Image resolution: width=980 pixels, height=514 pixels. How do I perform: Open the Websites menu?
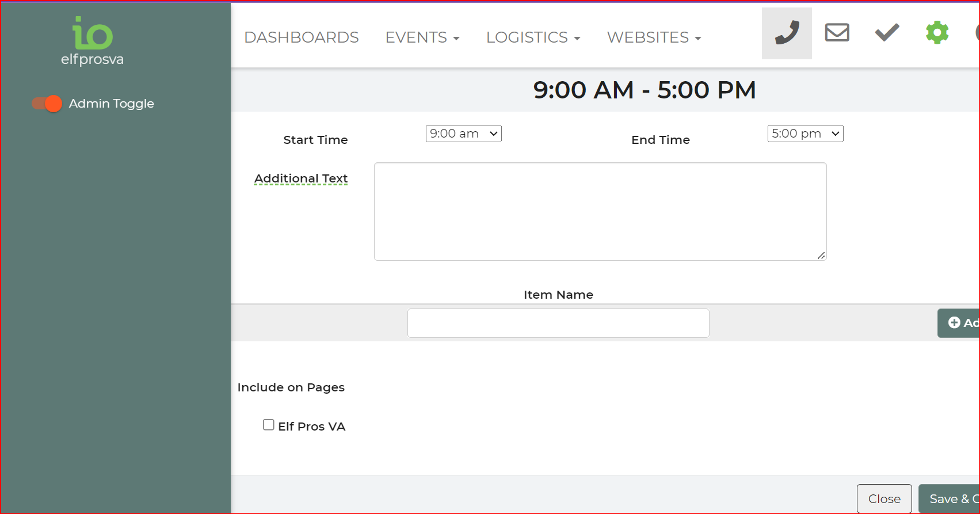coord(654,37)
